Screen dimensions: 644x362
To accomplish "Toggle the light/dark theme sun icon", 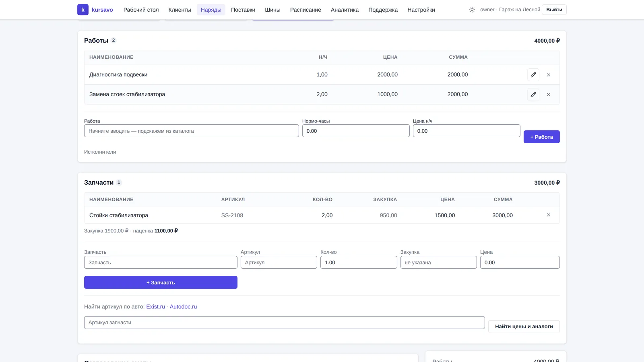I will [x=472, y=10].
